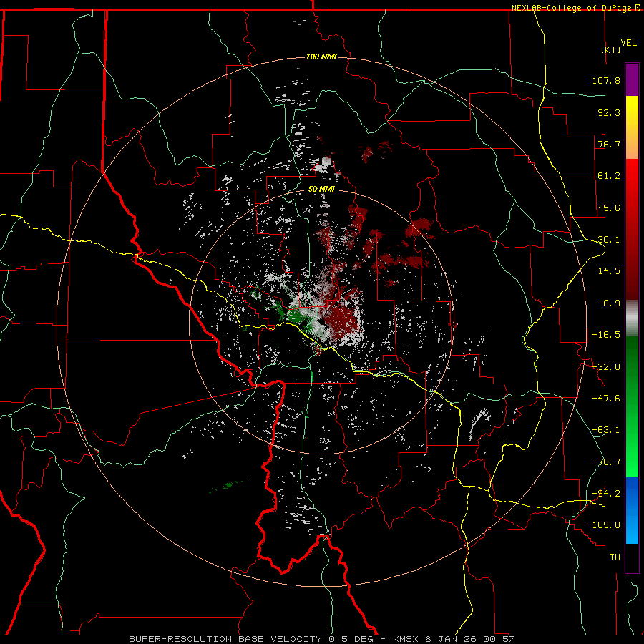Click the -78.7 velocity scale value

pos(606,462)
